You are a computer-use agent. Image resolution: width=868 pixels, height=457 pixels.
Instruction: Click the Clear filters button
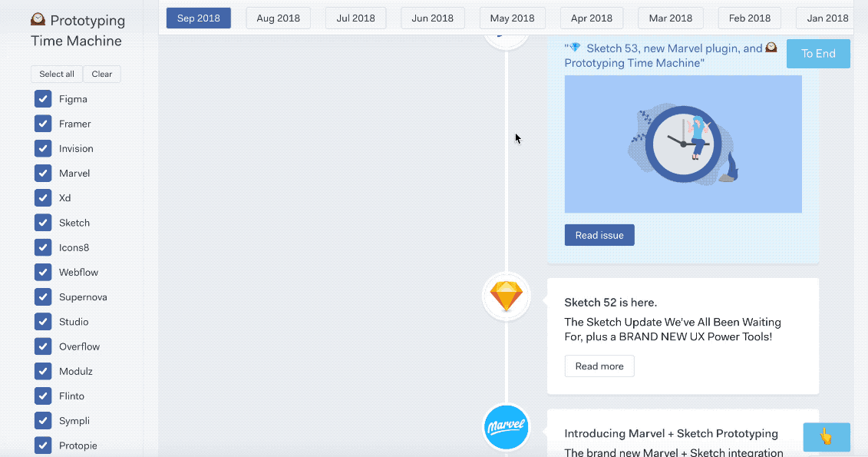102,74
